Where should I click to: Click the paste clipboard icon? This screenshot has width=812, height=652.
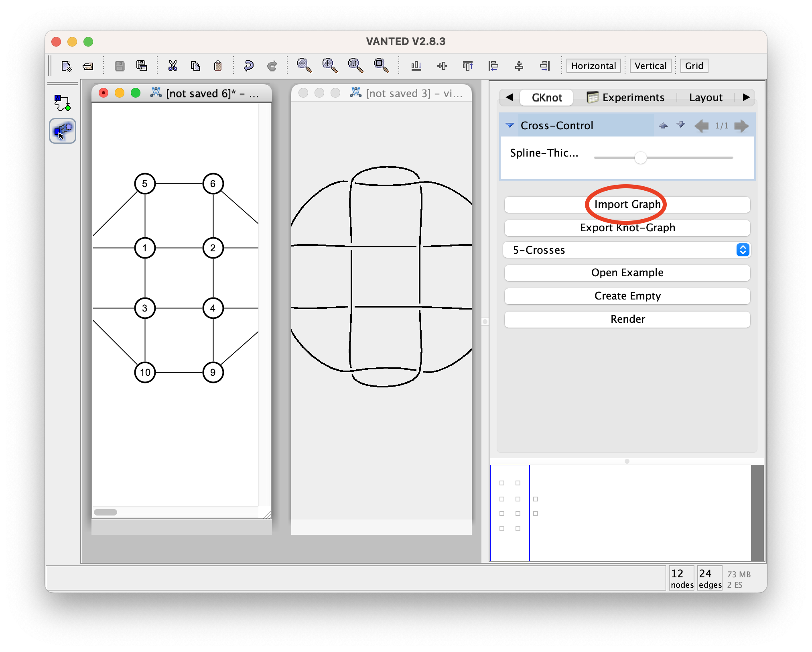click(218, 66)
